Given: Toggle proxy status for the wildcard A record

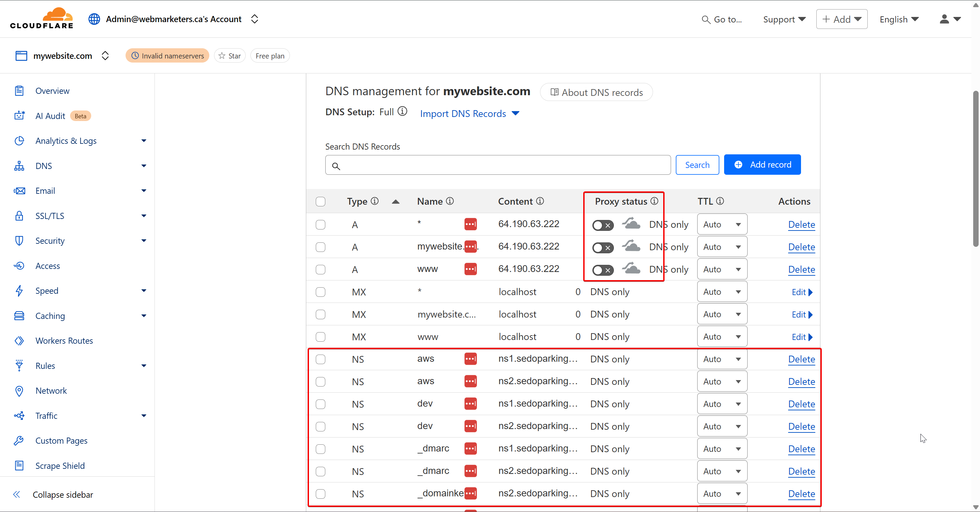Looking at the screenshot, I should (x=603, y=225).
